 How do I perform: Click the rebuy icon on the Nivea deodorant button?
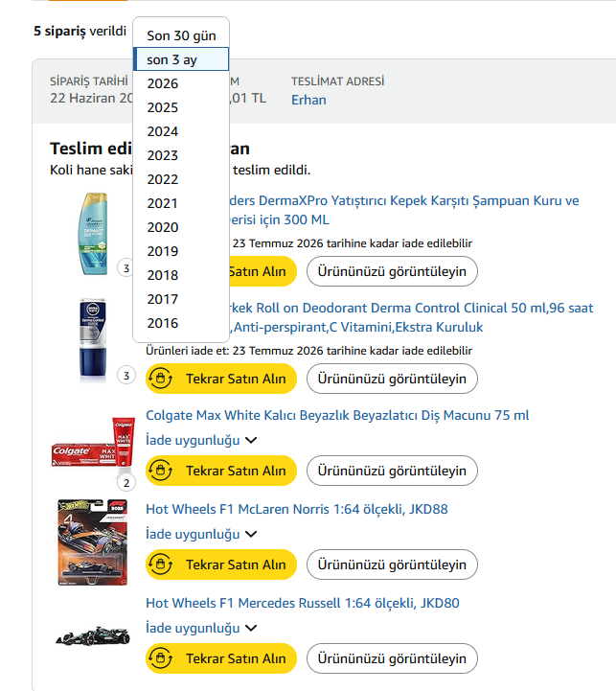(x=160, y=379)
